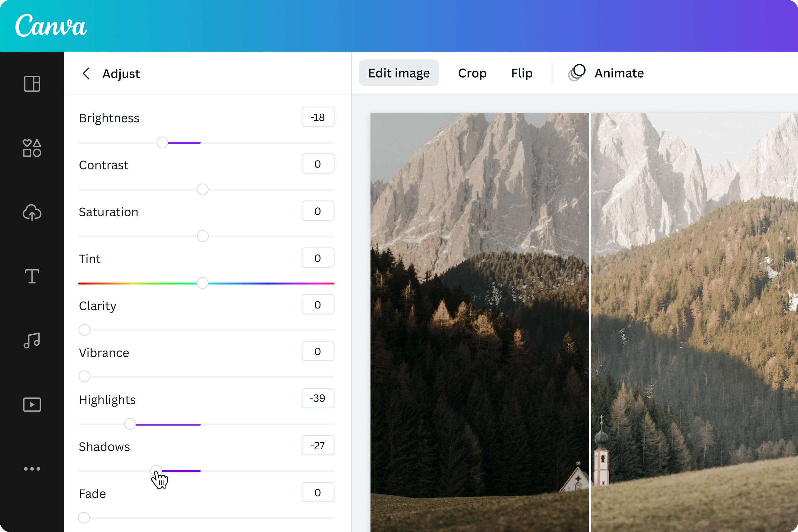Click the Contrast value field showing 0
The image size is (798, 532).
coord(318,163)
